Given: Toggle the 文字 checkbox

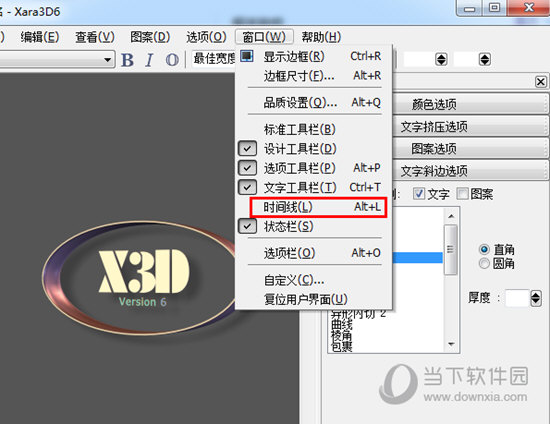Looking at the screenshot, I should point(419,194).
